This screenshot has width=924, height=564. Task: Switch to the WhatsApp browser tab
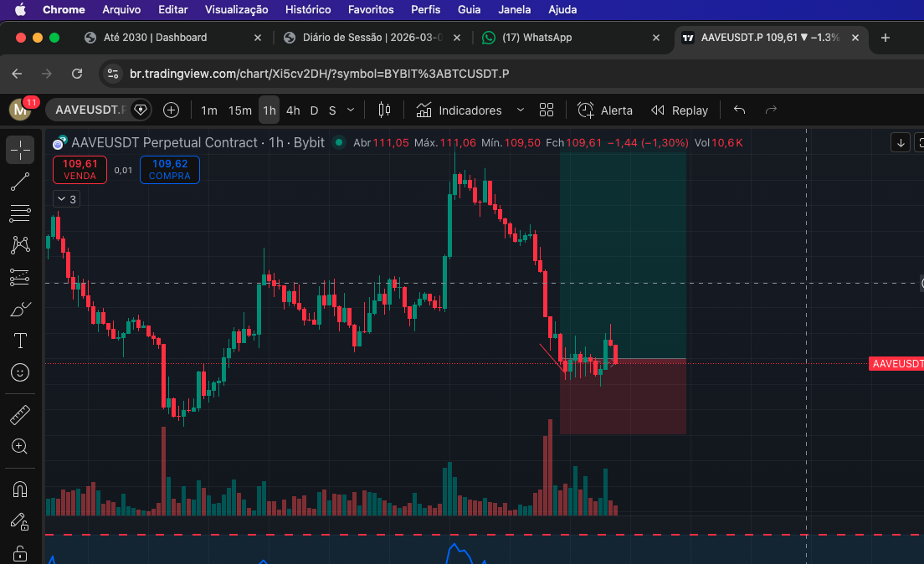(x=536, y=38)
